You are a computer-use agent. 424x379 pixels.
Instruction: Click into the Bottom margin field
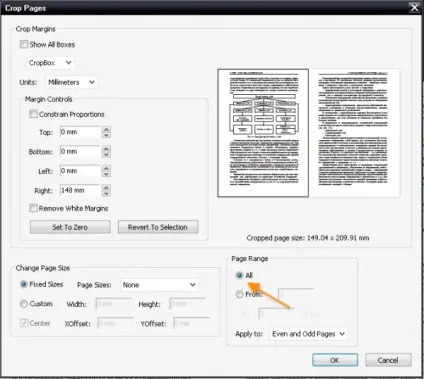click(x=80, y=152)
